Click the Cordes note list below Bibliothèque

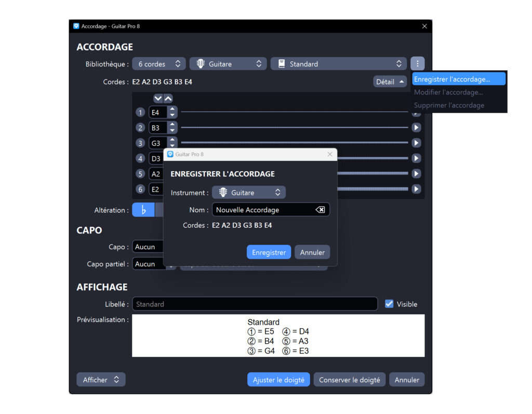click(x=162, y=82)
